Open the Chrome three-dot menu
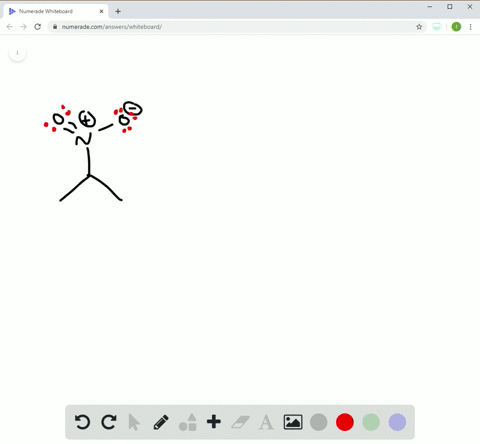This screenshot has width=480, height=444. click(470, 27)
